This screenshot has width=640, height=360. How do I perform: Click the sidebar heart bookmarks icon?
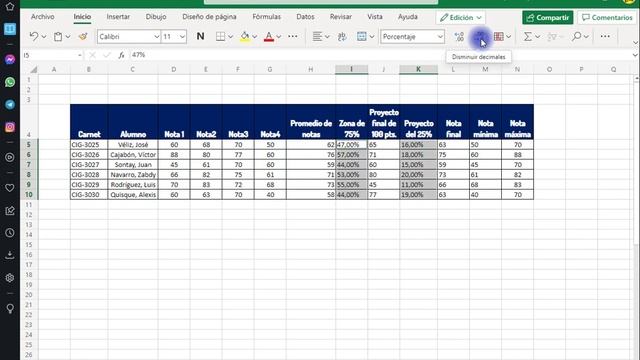point(10,188)
